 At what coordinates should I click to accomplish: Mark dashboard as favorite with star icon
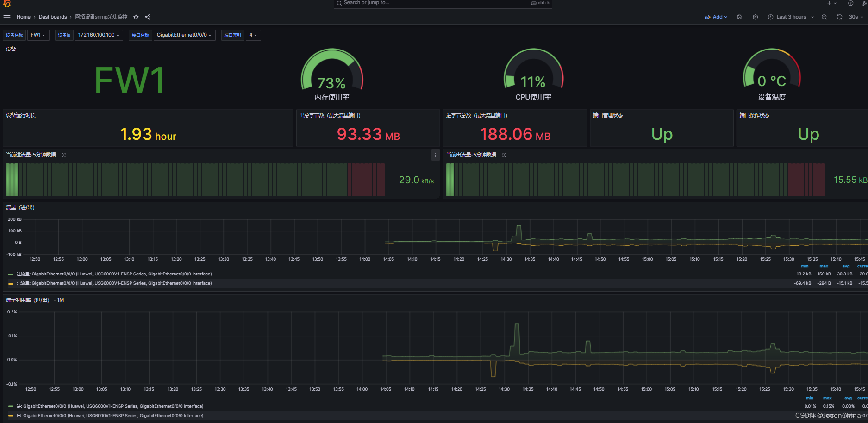(x=136, y=17)
